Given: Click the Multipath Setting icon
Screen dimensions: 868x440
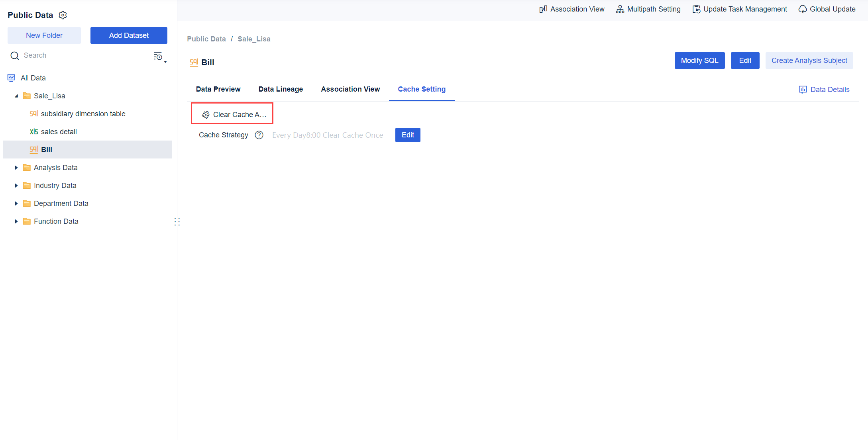Looking at the screenshot, I should pyautogui.click(x=620, y=9).
